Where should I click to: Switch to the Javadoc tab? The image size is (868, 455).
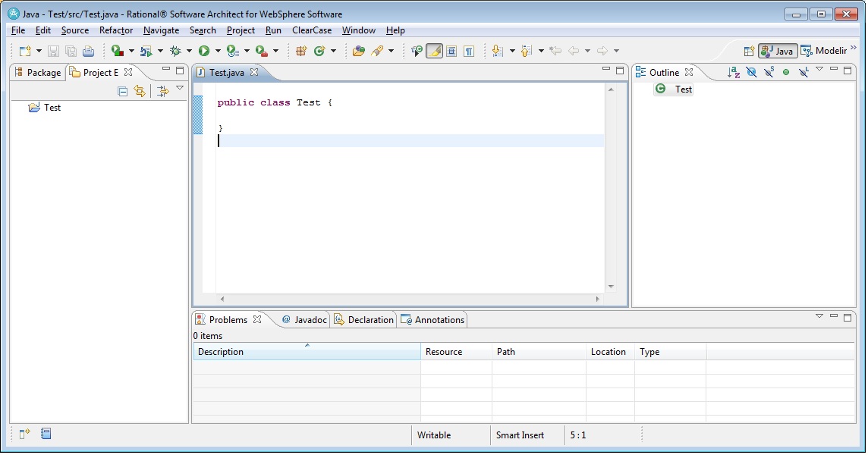pos(303,320)
